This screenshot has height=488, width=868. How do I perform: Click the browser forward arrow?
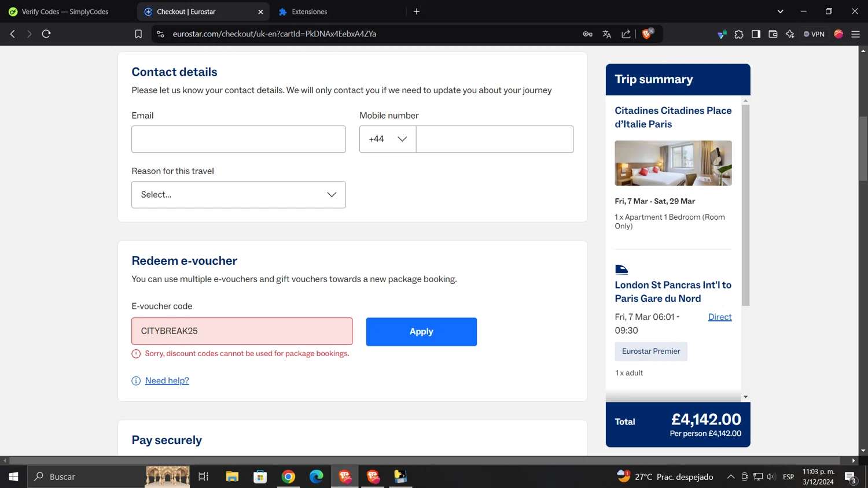pos(29,34)
